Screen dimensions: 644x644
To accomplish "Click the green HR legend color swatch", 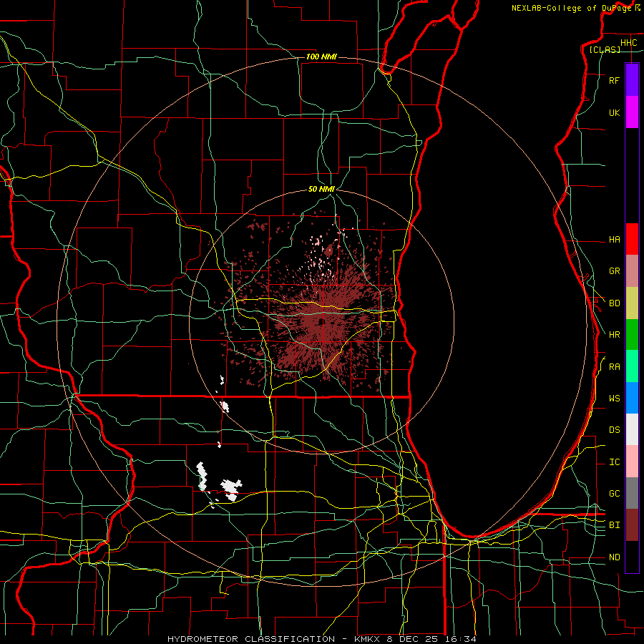I will pos(632,335).
